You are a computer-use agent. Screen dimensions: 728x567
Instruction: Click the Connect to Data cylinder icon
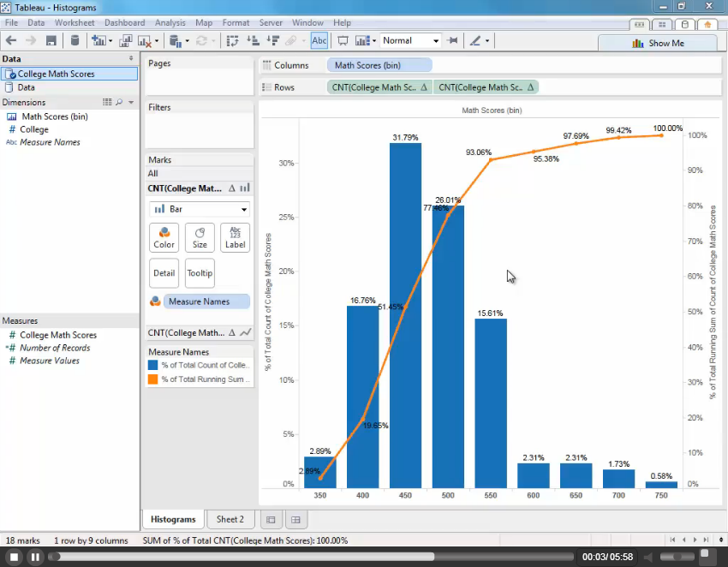pyautogui.click(x=75, y=40)
